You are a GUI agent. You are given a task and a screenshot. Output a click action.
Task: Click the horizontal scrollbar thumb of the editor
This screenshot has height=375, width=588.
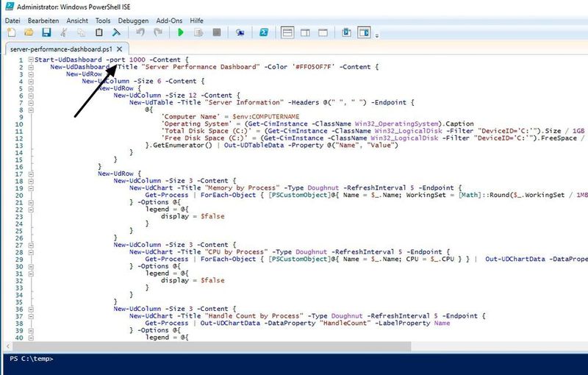(x=211, y=346)
